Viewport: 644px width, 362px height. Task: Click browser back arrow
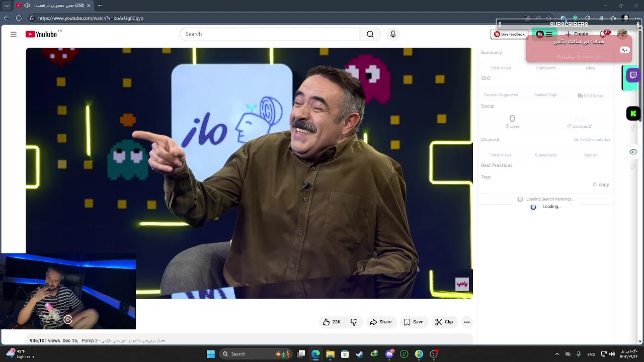coord(7,18)
